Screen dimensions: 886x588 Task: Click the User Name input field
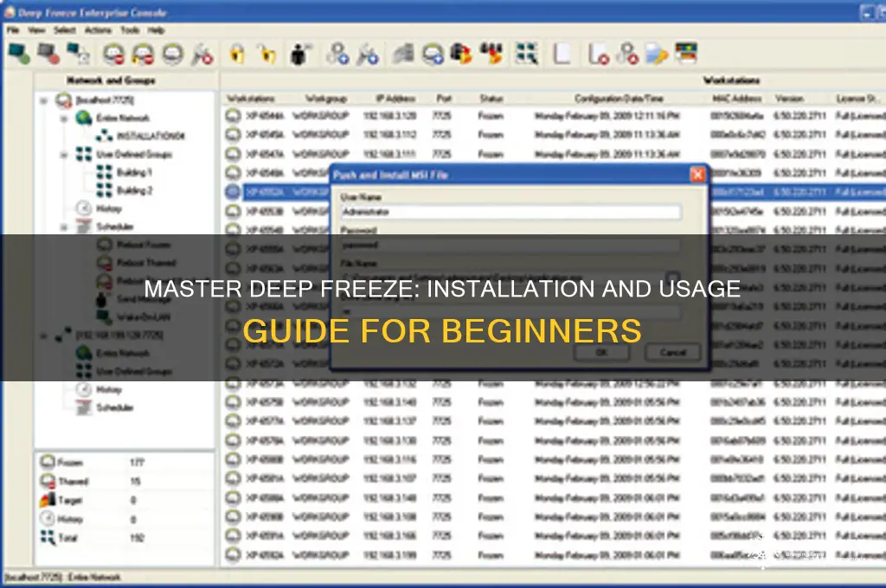tap(510, 212)
